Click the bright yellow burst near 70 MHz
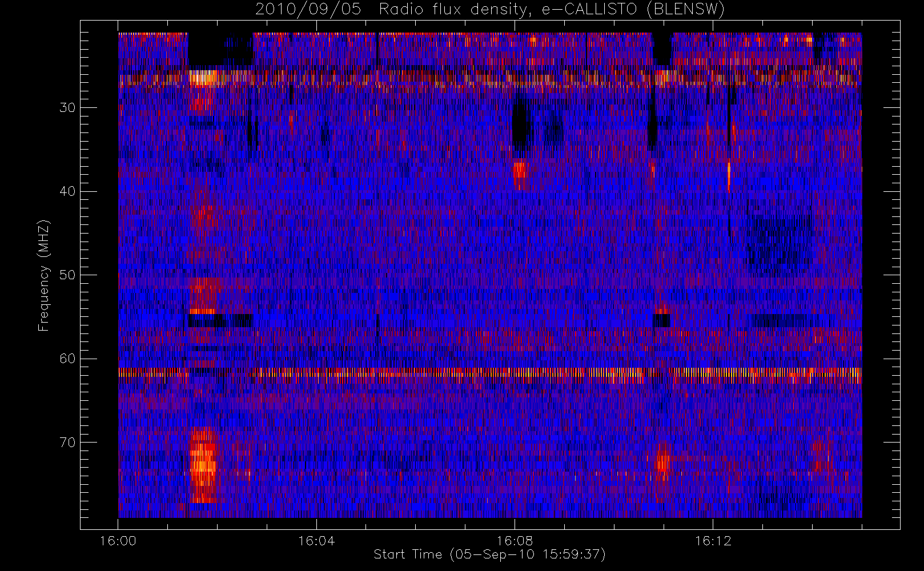Viewport: 924px width, 571px height. click(x=203, y=465)
